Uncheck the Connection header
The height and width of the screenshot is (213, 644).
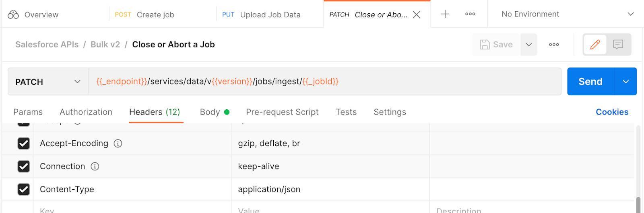click(24, 166)
